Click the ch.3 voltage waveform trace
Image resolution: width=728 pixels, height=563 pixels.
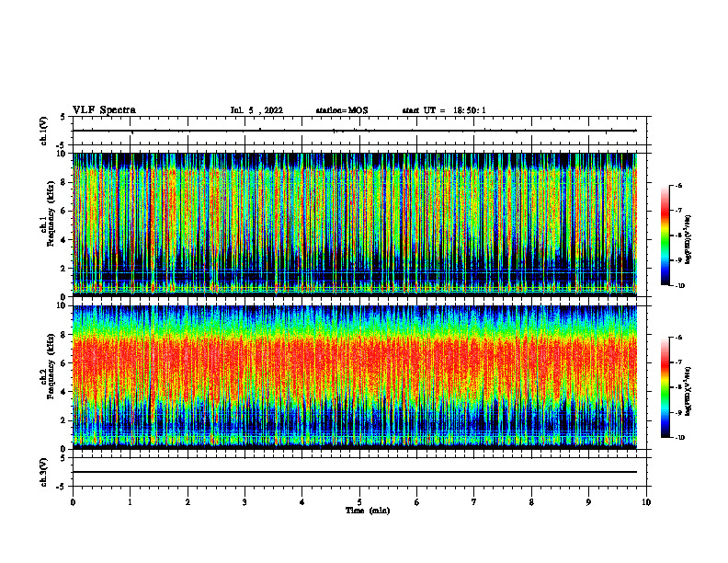point(355,472)
